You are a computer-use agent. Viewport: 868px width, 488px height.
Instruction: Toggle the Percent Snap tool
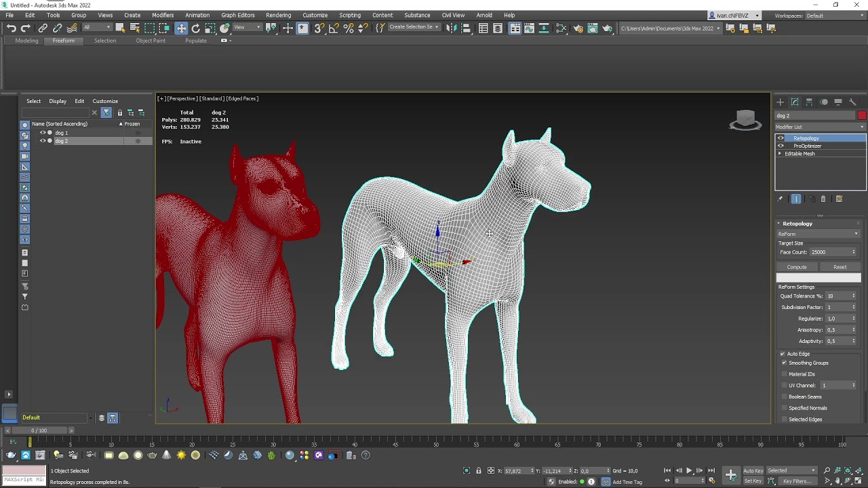click(349, 28)
